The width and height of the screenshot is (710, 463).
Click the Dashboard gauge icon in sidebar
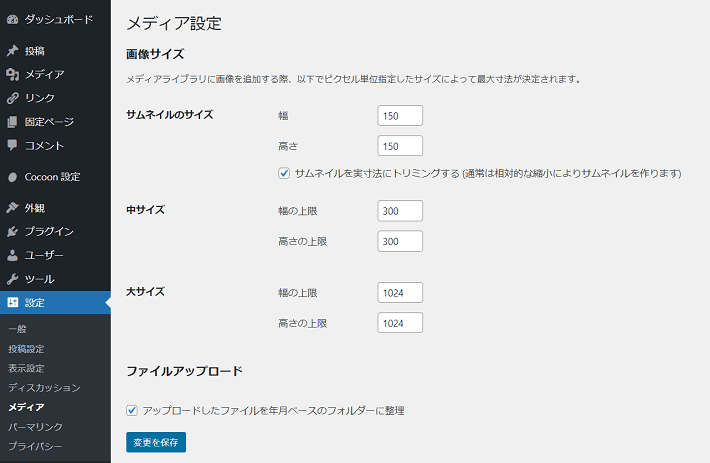pyautogui.click(x=13, y=19)
